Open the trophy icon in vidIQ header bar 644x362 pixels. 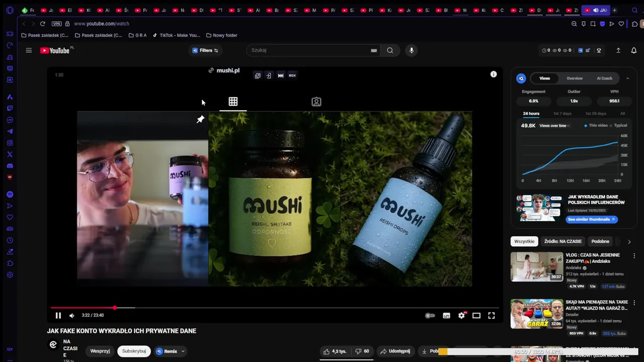(599, 50)
